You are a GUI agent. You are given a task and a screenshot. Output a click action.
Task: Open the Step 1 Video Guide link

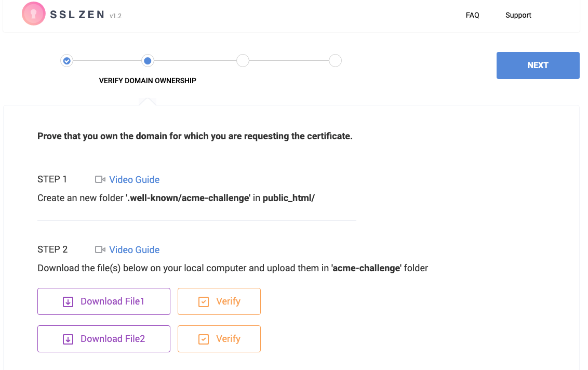click(x=134, y=179)
